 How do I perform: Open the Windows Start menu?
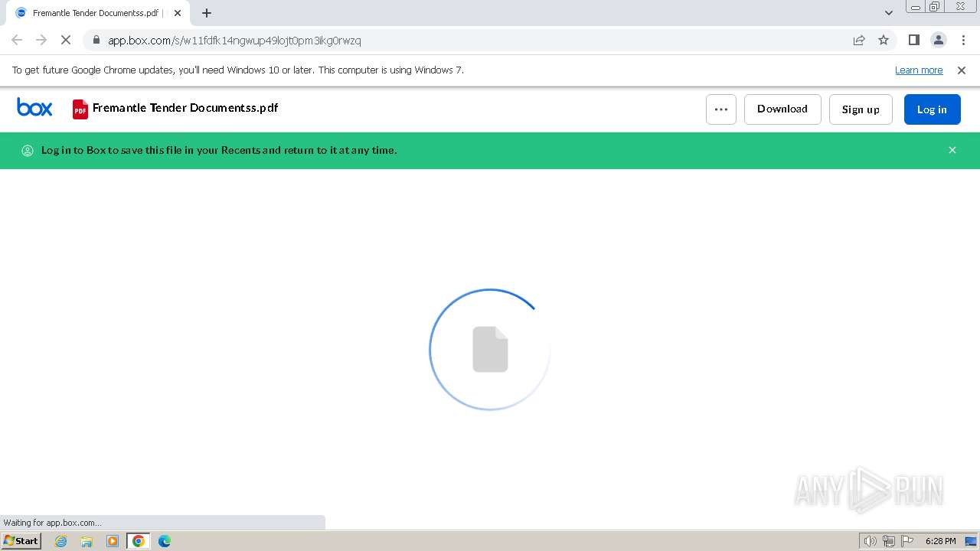click(21, 540)
